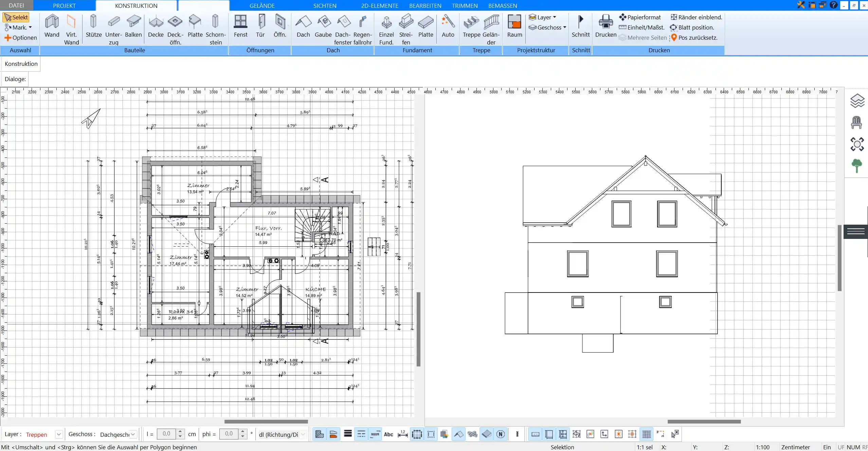This screenshot has width=868, height=451.
Task: Create a Schnitt section
Action: tap(580, 26)
